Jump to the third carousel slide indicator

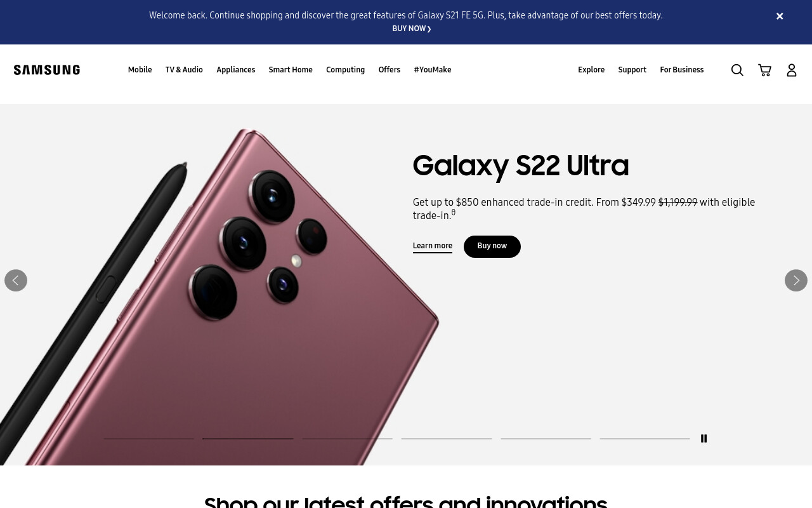click(x=347, y=438)
